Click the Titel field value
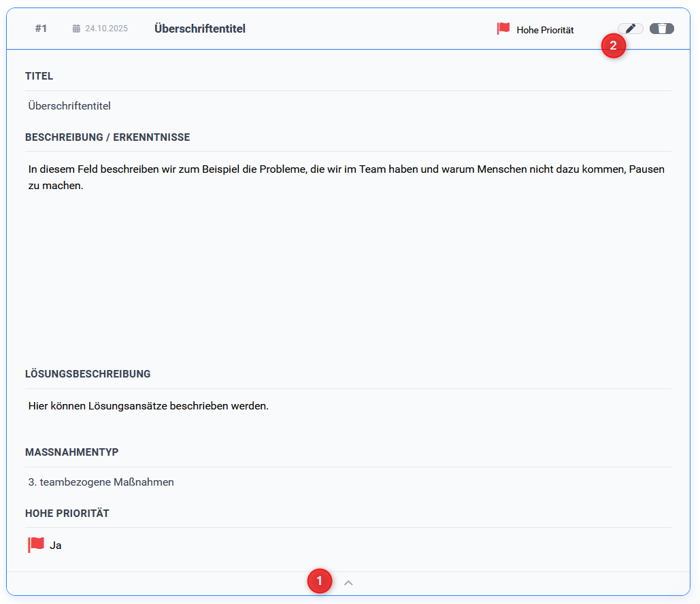 point(69,106)
